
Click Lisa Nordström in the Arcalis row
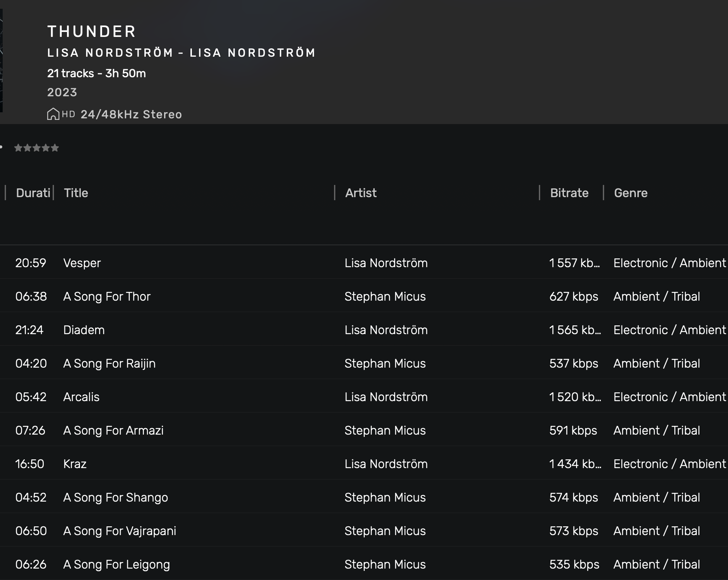pos(386,397)
